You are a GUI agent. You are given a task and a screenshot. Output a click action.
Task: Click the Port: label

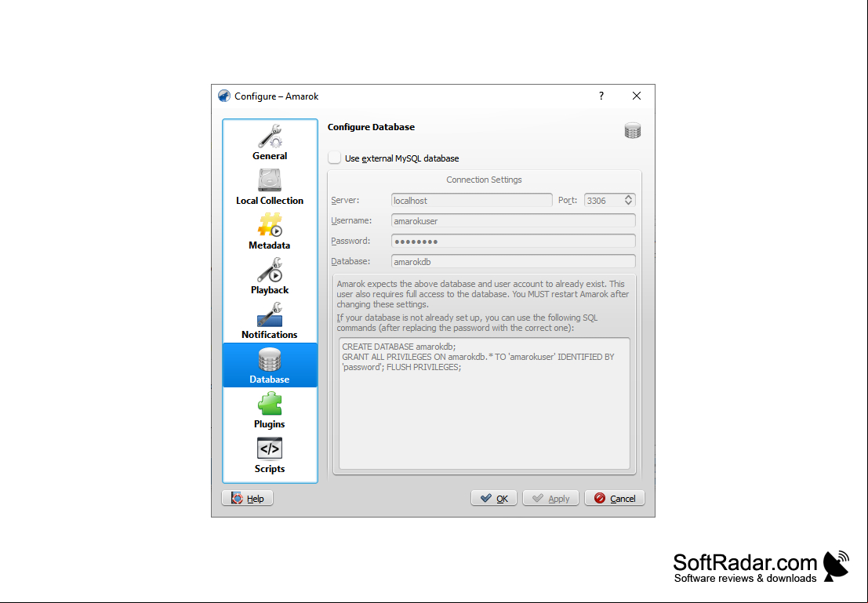pos(568,200)
